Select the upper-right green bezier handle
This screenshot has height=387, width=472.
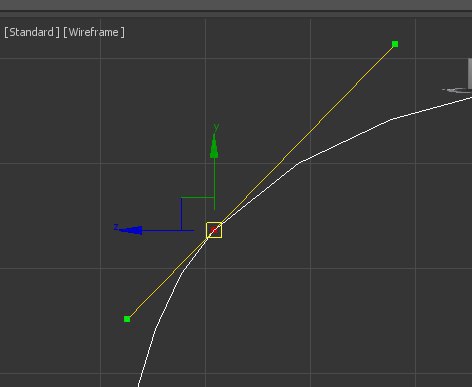395,44
